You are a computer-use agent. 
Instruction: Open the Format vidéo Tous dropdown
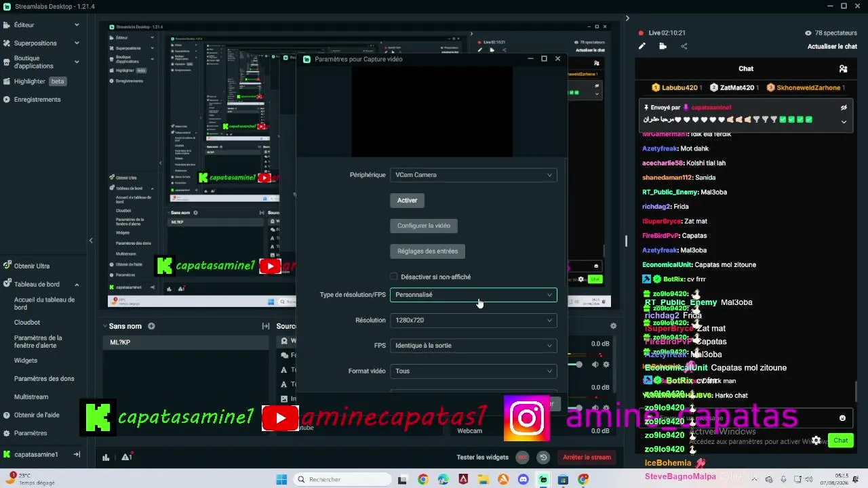point(473,371)
